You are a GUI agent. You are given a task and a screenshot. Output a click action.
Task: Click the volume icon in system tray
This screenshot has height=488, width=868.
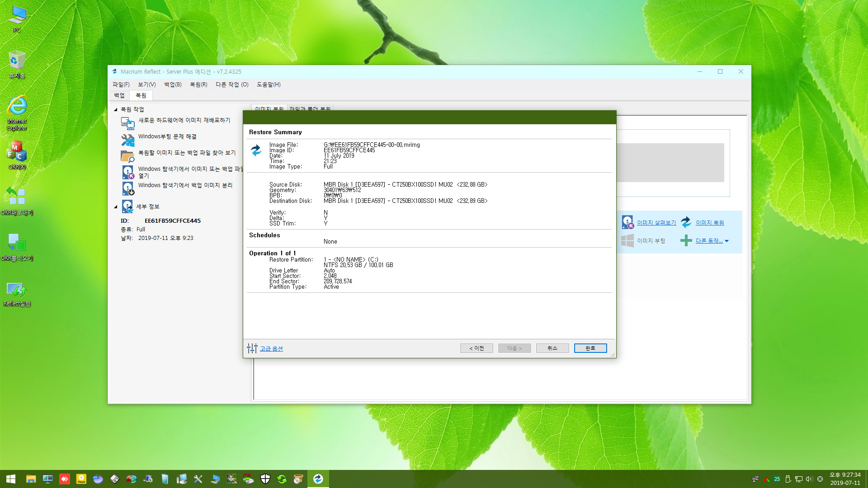[809, 479]
